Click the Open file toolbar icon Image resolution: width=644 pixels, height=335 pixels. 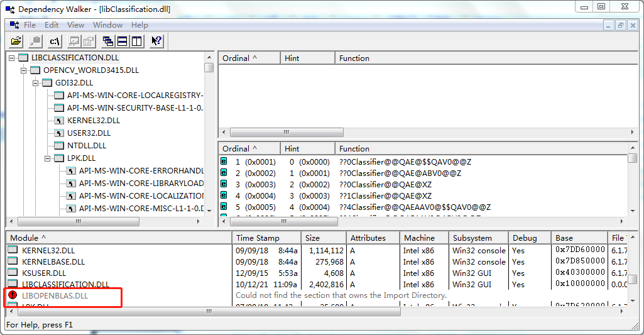click(x=16, y=41)
